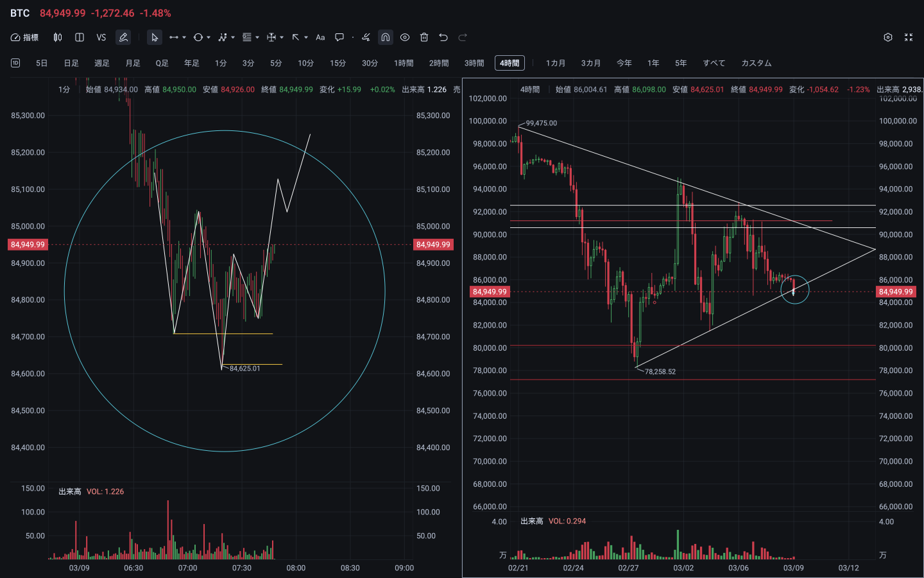Select the active 4時間 interval
Image resolution: width=924 pixels, height=578 pixels.
click(509, 63)
